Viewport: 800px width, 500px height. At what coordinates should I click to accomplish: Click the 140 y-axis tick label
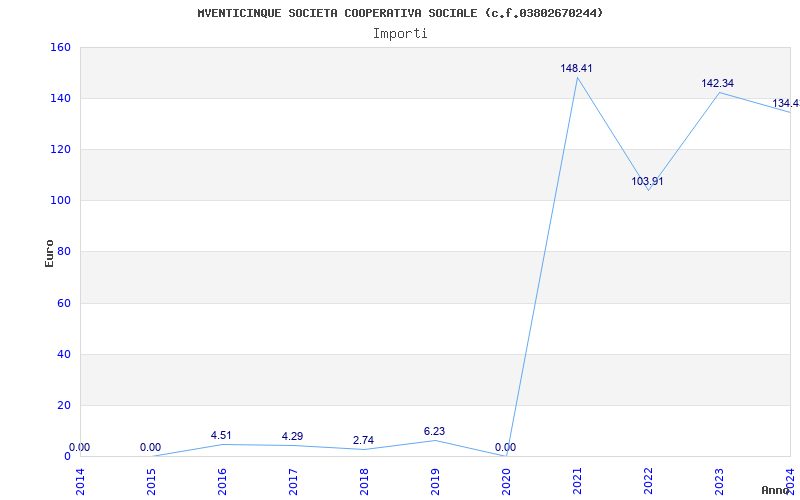[x=60, y=98]
